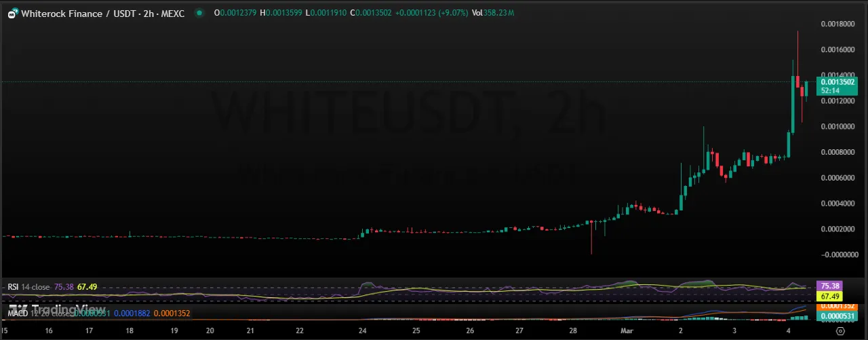Viewport: 868px width, 340px height.
Task: Click date 24 on the time axis
Action: tap(362, 331)
